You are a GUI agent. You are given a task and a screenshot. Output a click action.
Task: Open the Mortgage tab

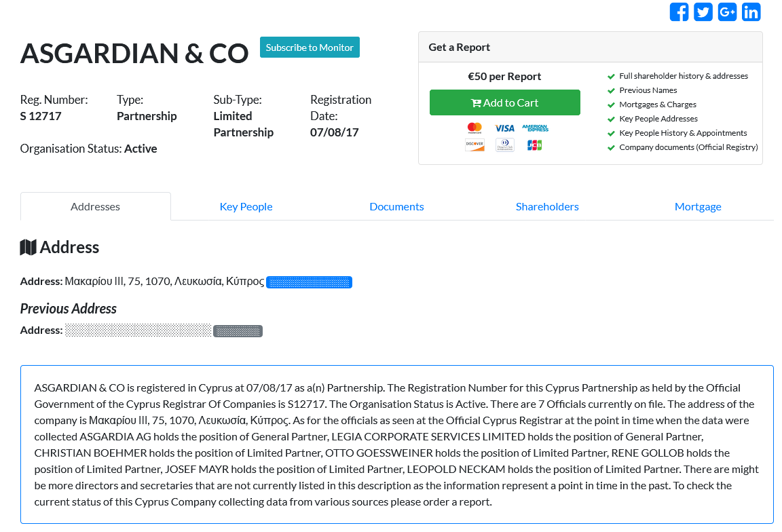tap(698, 206)
